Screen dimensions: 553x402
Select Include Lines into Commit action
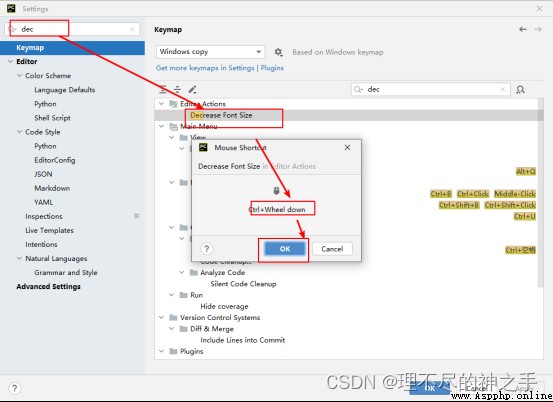pyautogui.click(x=243, y=340)
